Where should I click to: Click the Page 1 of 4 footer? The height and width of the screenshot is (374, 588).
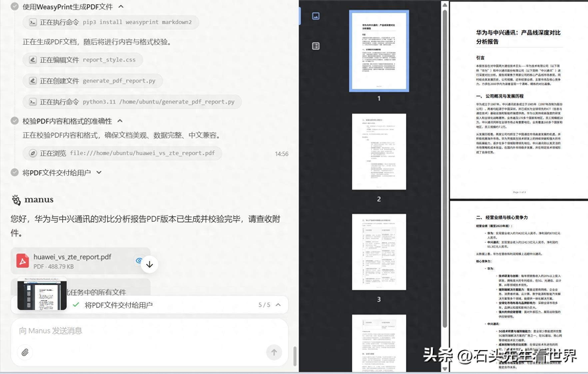(x=519, y=192)
